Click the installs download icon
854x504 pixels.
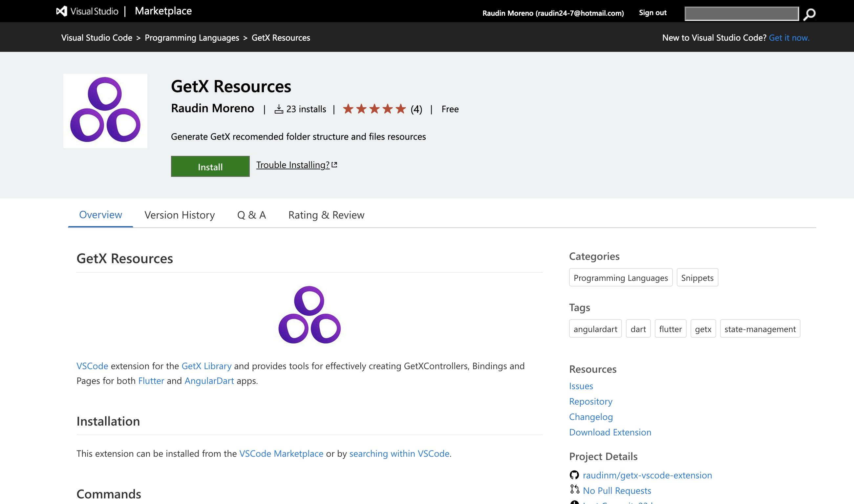pos(279,109)
